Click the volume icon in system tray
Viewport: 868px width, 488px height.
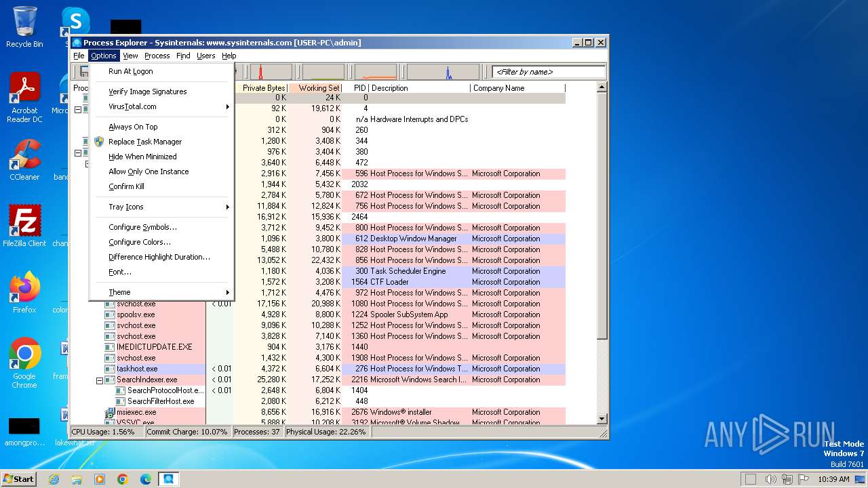click(x=770, y=479)
